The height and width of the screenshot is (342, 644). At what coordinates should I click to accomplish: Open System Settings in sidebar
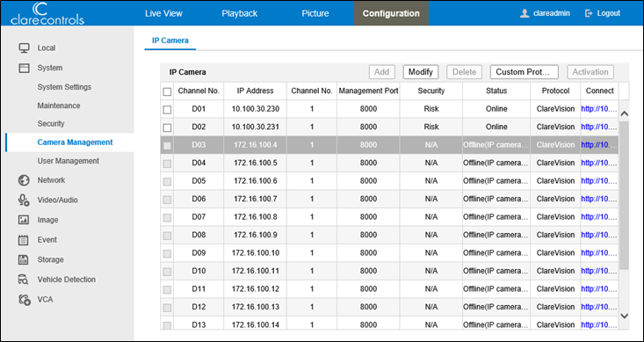[64, 87]
